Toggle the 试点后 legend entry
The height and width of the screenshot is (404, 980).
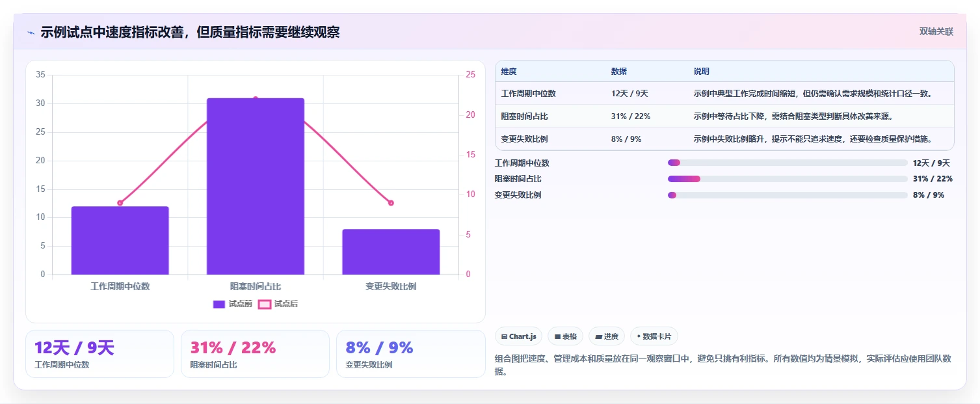[278, 304]
